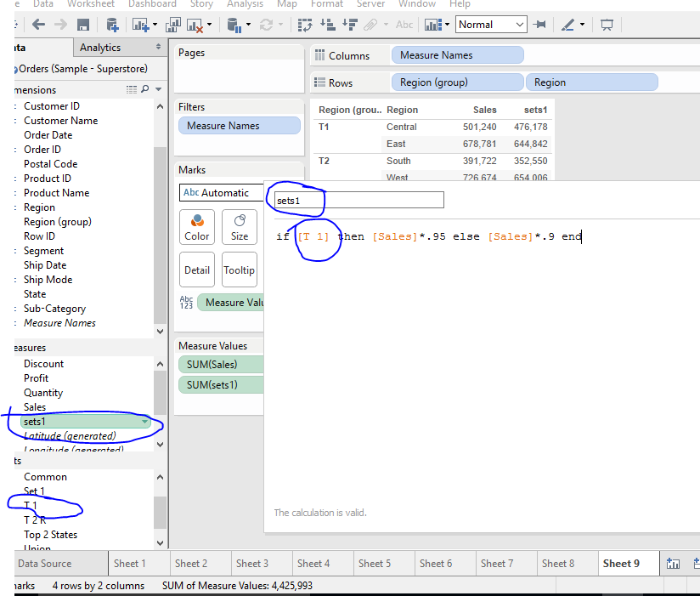The width and height of the screenshot is (700, 596).
Task: Click the Color button on Marks card
Action: (197, 227)
